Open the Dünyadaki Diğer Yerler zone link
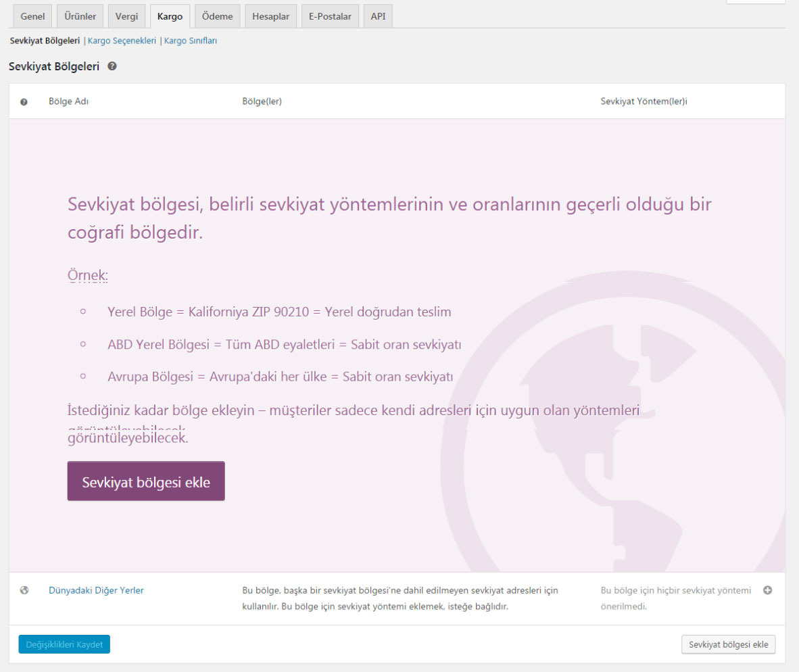 pyautogui.click(x=96, y=590)
